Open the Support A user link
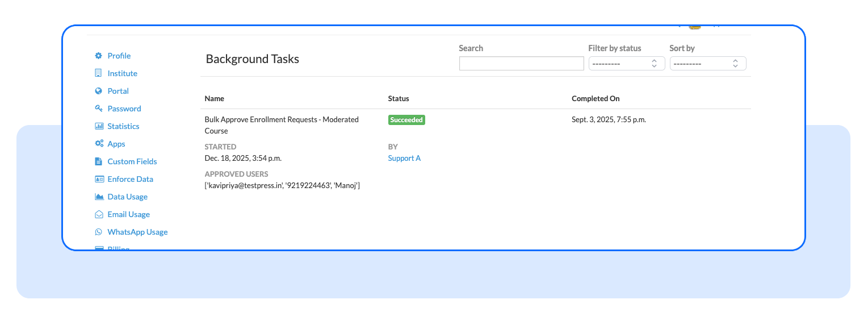868x312 pixels. [404, 158]
